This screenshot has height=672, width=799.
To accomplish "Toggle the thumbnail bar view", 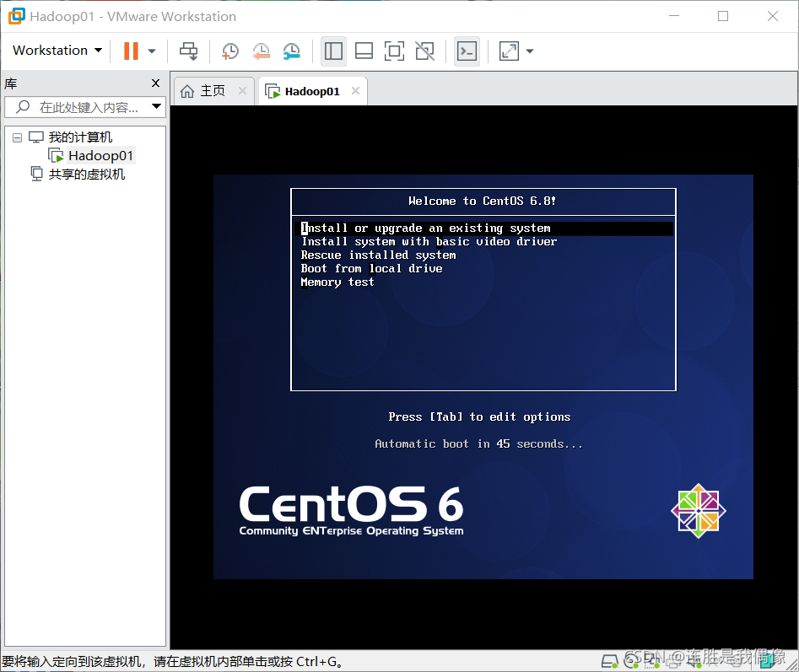I will [364, 51].
